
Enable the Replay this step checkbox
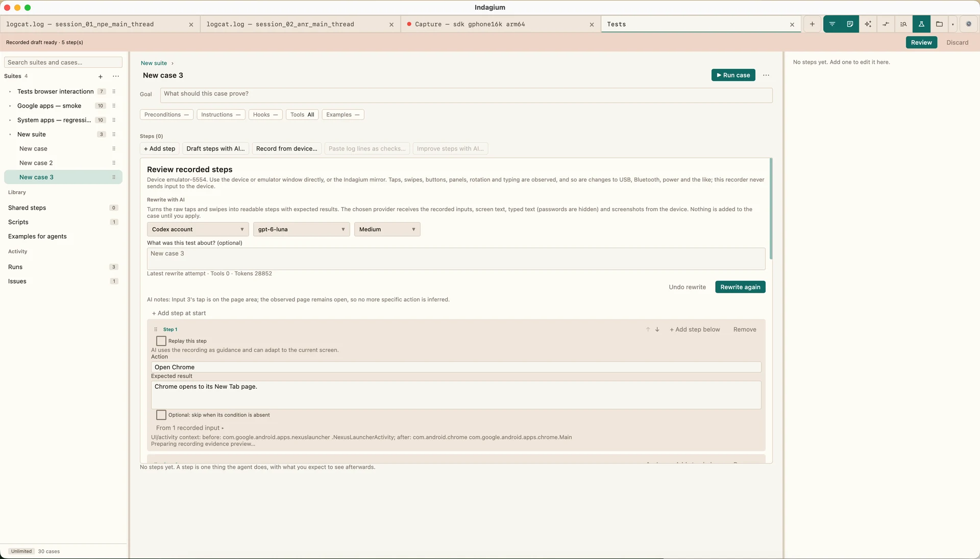[161, 341]
